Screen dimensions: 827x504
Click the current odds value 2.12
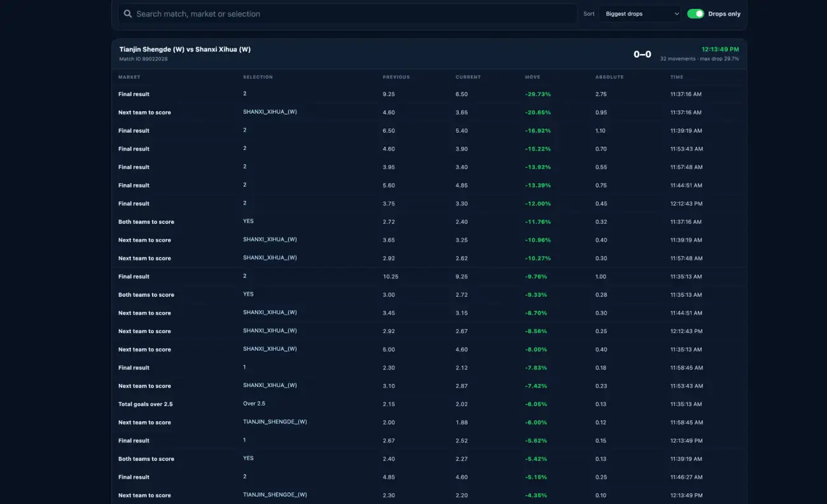point(461,367)
